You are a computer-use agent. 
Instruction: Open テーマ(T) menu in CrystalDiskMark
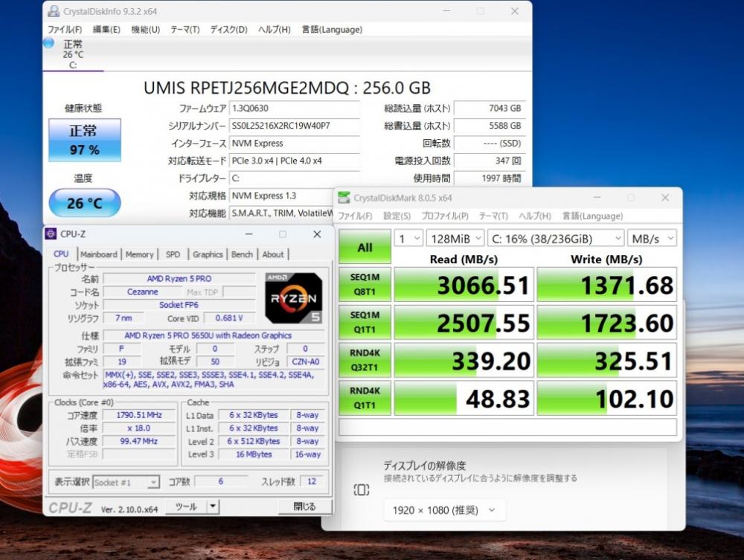pos(493,216)
